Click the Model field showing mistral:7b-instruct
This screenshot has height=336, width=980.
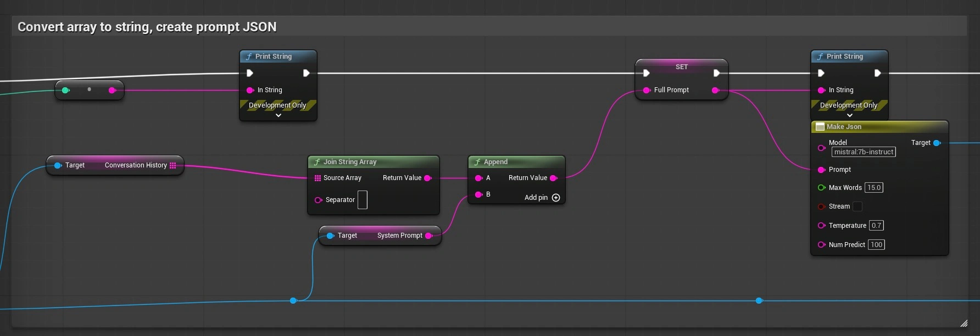(x=864, y=152)
